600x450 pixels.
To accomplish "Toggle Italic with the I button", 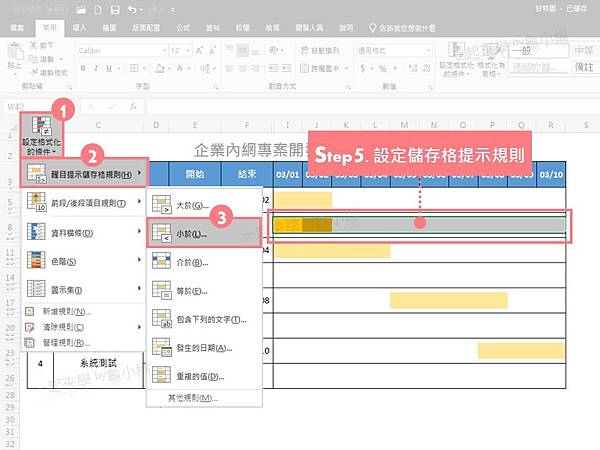I will [96, 68].
